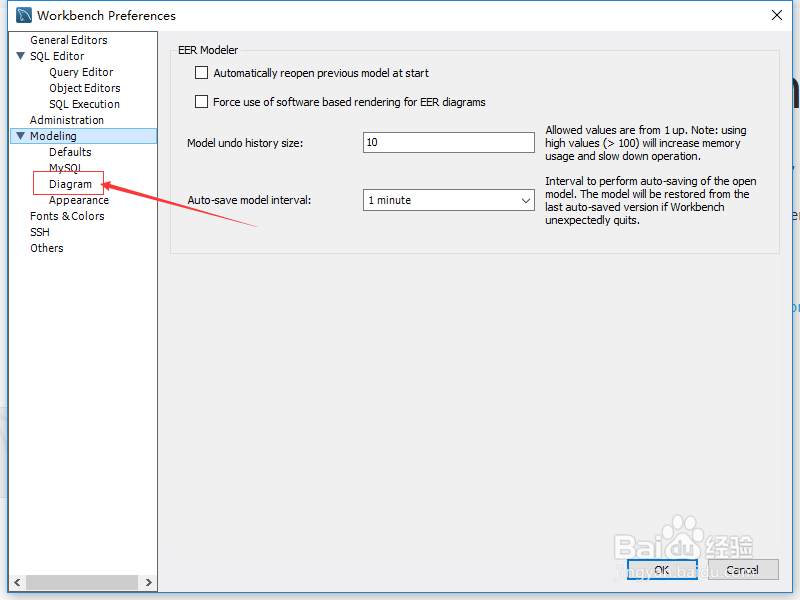
Task: Collapse the Modeling tree node
Action: (20, 136)
